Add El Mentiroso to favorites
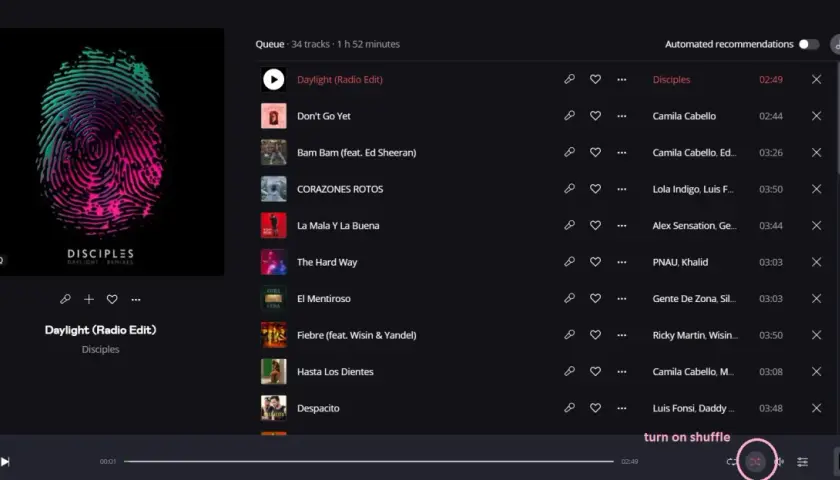 pos(595,298)
